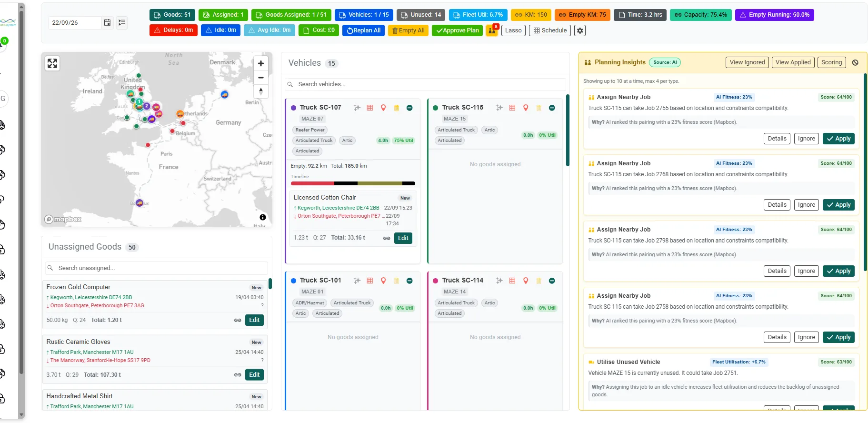This screenshot has width=868, height=423.
Task: Edit the Licensed Cotton Chair job
Action: 403,238
